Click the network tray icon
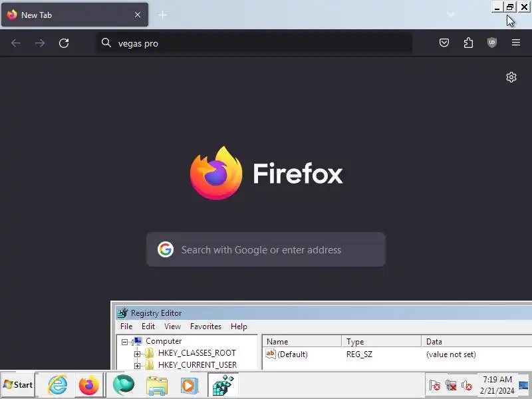This screenshot has height=399, width=532. click(451, 386)
